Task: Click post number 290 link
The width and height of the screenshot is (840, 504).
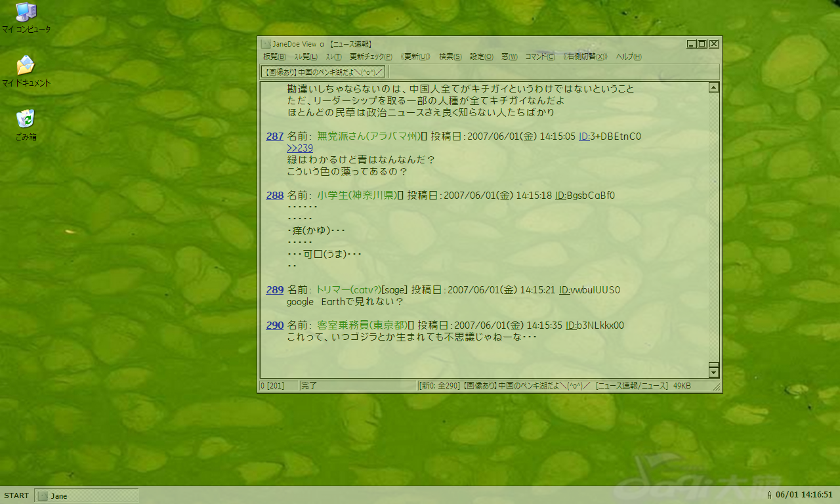Action: click(275, 325)
